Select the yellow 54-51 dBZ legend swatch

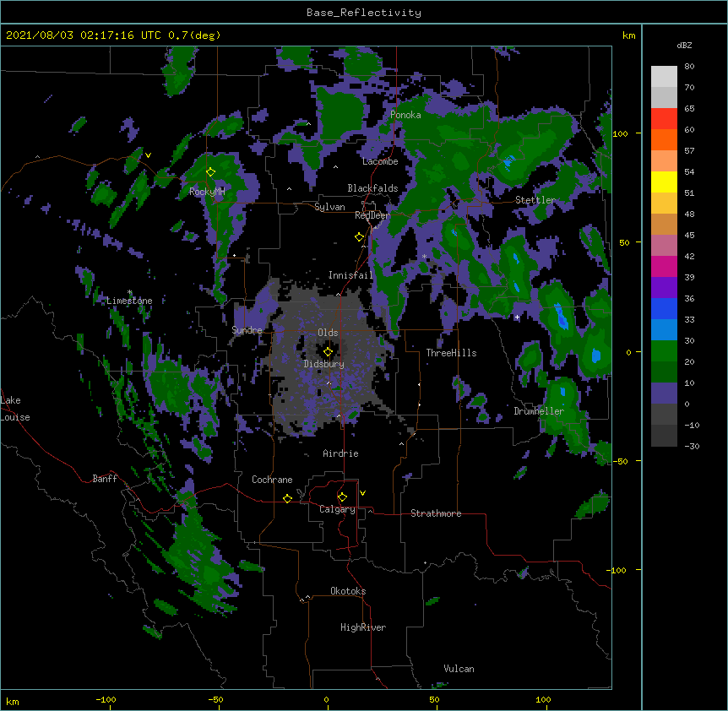pyautogui.click(x=664, y=182)
